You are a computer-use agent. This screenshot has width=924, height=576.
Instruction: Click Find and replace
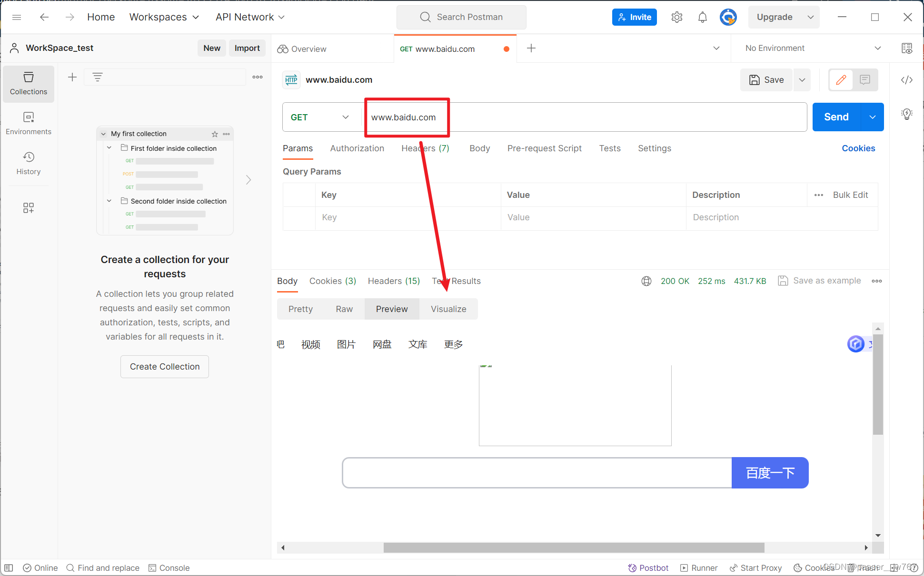103,568
